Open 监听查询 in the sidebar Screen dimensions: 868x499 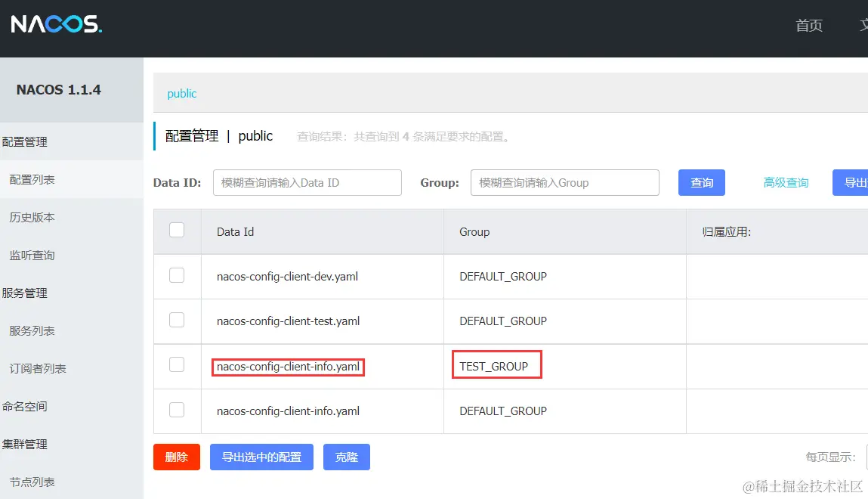coord(32,256)
